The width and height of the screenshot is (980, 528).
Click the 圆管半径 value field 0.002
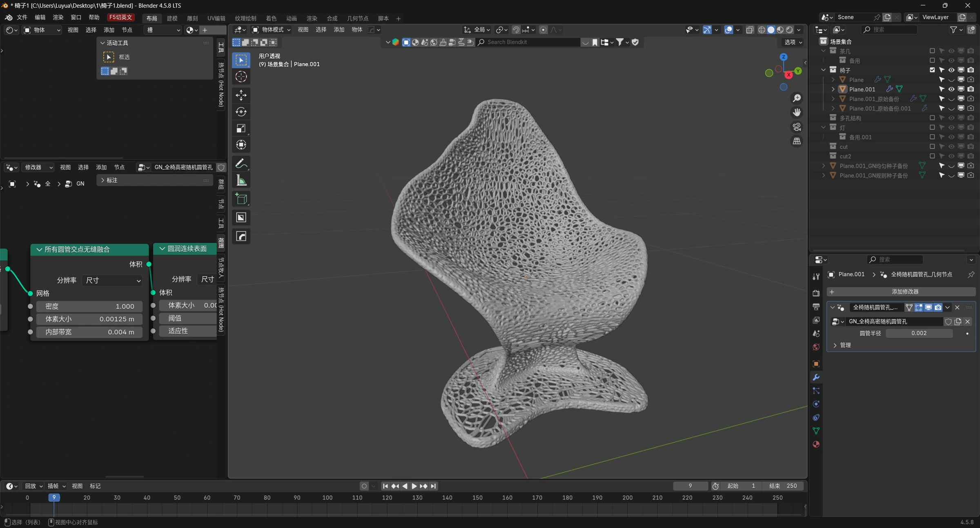[x=919, y=333]
